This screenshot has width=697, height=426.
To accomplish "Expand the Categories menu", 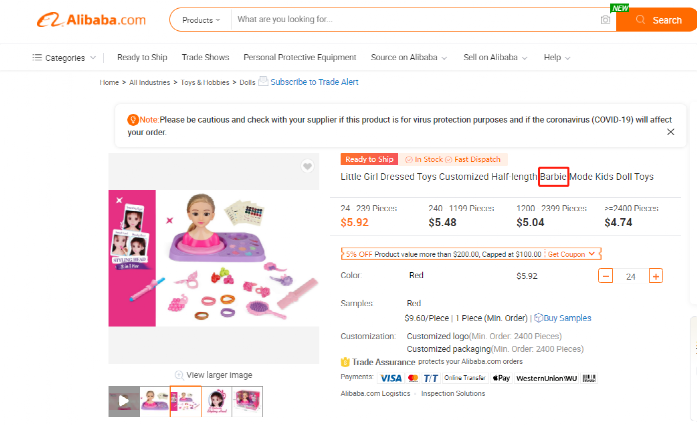I will pos(64,58).
